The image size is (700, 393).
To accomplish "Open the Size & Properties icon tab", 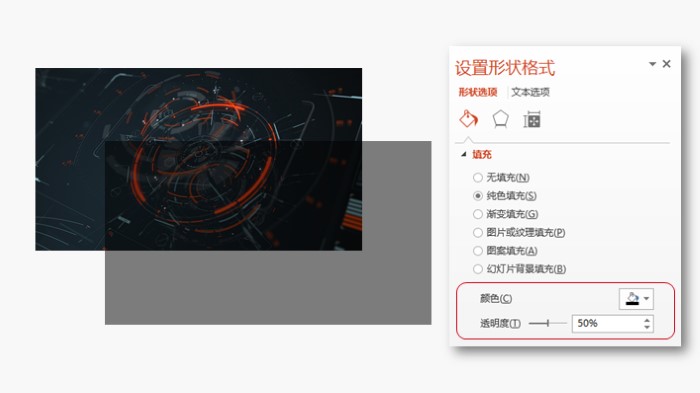I will pyautogui.click(x=532, y=119).
